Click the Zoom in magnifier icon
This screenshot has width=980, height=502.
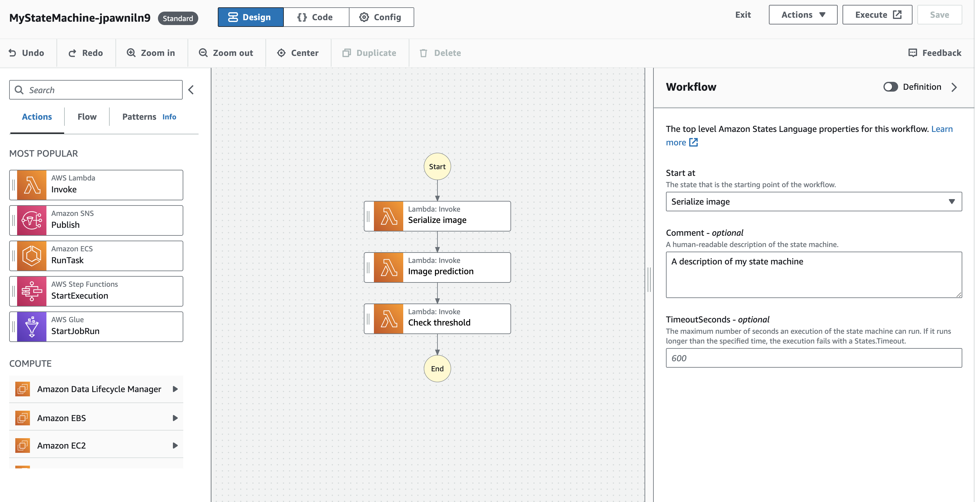point(131,53)
